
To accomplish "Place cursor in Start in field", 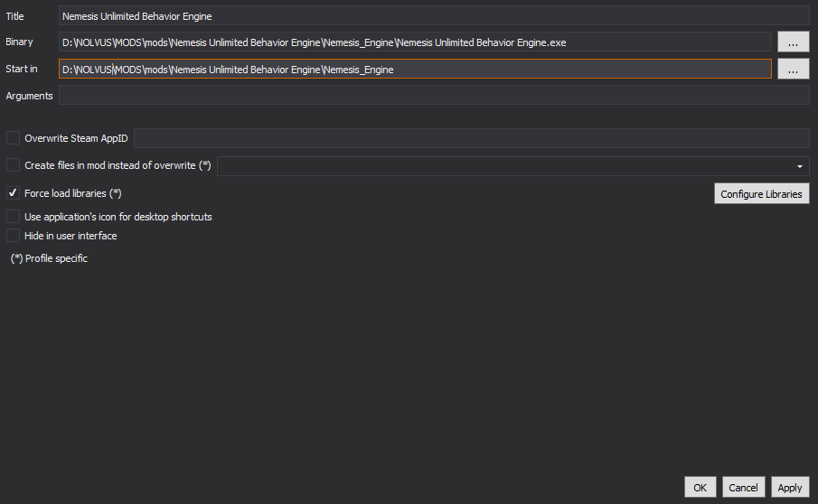I will tap(415, 69).
